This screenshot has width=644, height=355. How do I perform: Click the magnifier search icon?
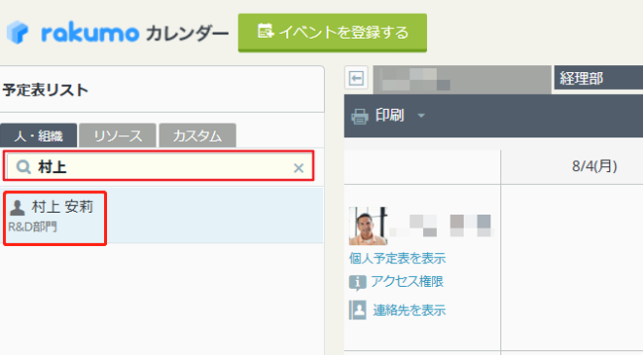pos(23,167)
